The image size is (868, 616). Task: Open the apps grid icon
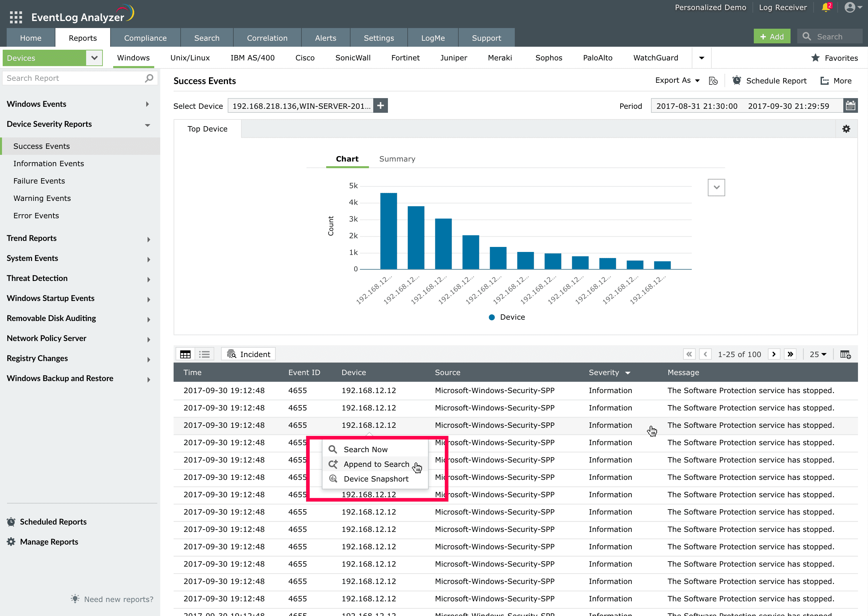point(16,17)
